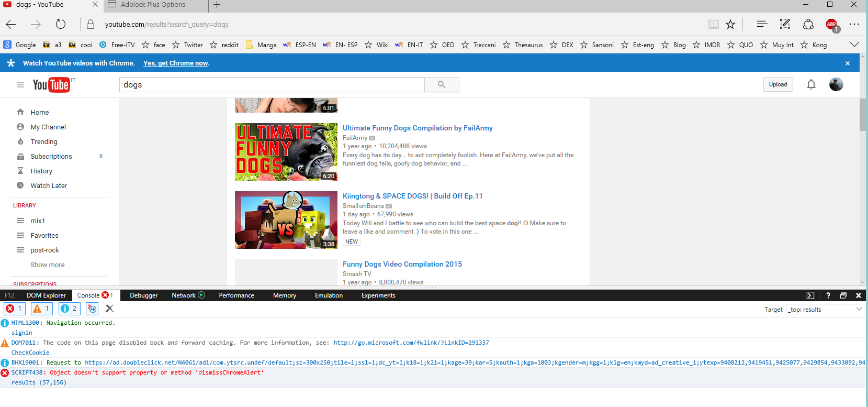Image resolution: width=868 pixels, height=407 pixels.
Task: Show the console command line icon
Action: click(x=810, y=295)
